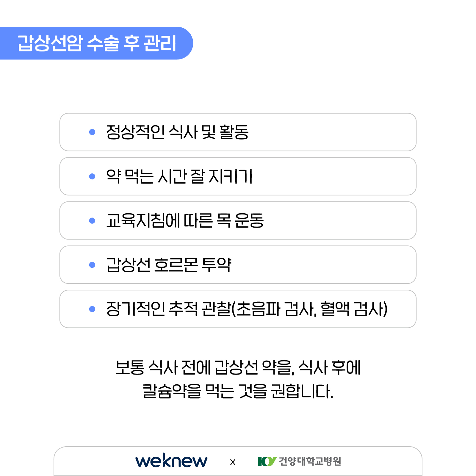Click the footer logo panel
476x476 pixels.
coord(238,461)
